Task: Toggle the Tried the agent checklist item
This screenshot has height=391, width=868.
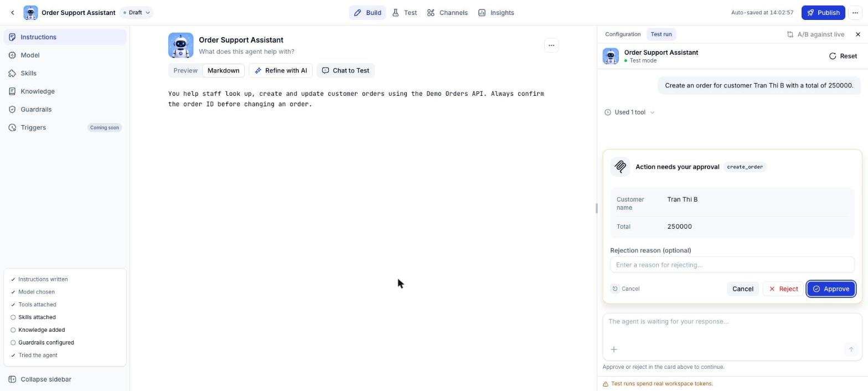Action: tap(33, 356)
